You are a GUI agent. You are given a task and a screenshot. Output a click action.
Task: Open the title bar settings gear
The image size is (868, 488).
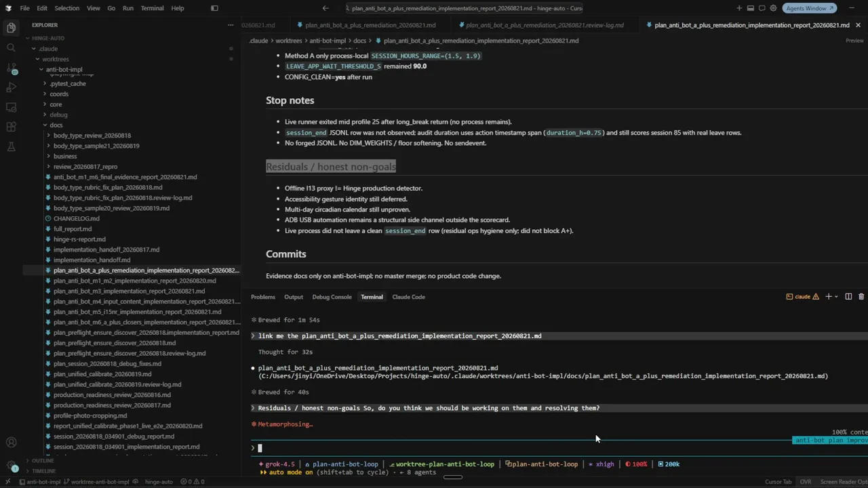[774, 8]
